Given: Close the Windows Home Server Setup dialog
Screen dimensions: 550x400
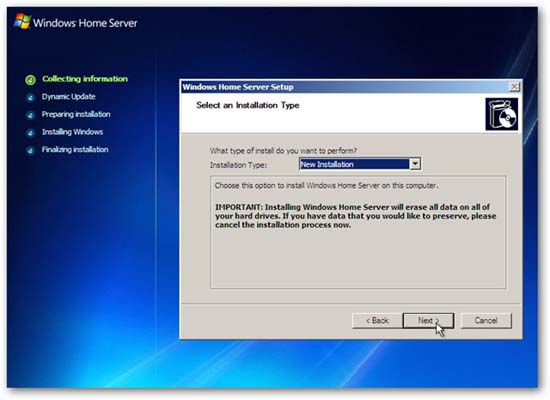Looking at the screenshot, I should [x=514, y=87].
